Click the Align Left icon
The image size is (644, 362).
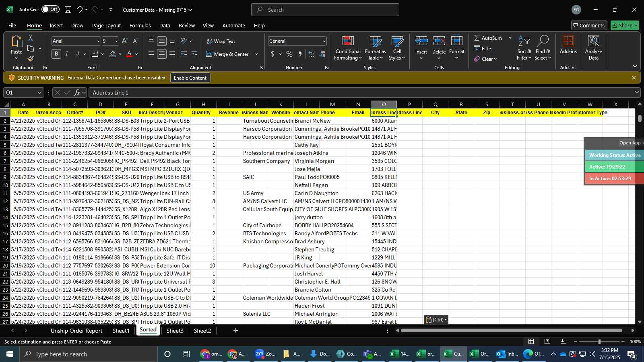pyautogui.click(x=151, y=54)
